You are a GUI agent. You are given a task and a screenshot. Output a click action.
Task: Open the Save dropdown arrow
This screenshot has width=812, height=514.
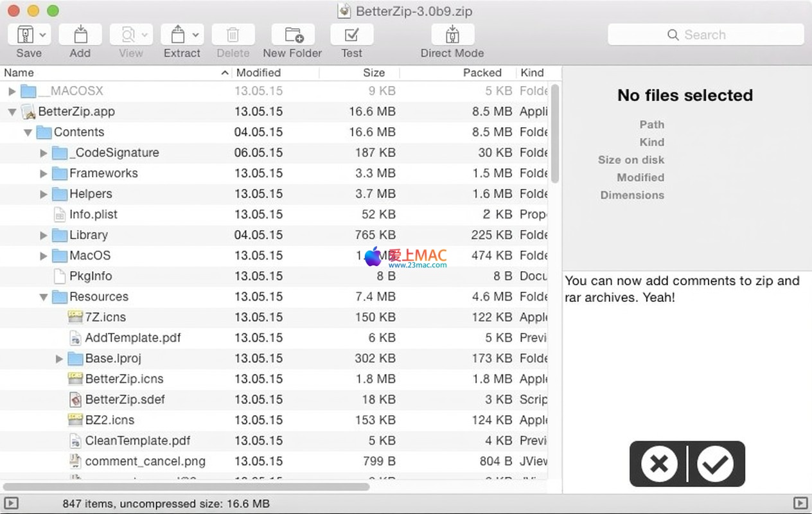click(42, 35)
